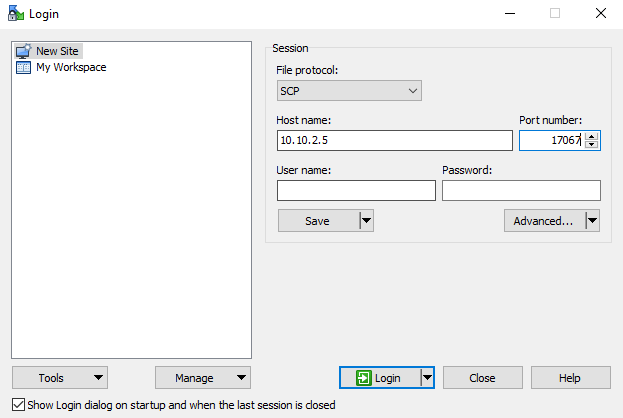
Task: Click the Help button
Action: [570, 377]
